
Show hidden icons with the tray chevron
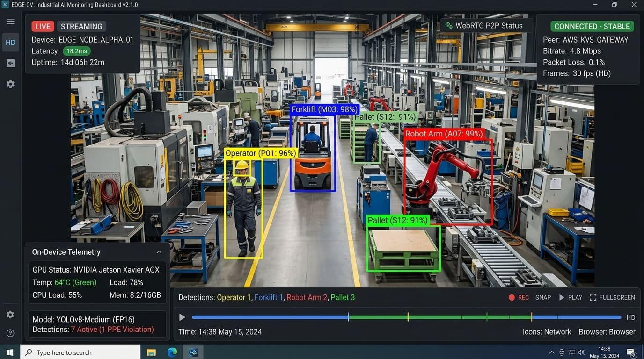552,352
